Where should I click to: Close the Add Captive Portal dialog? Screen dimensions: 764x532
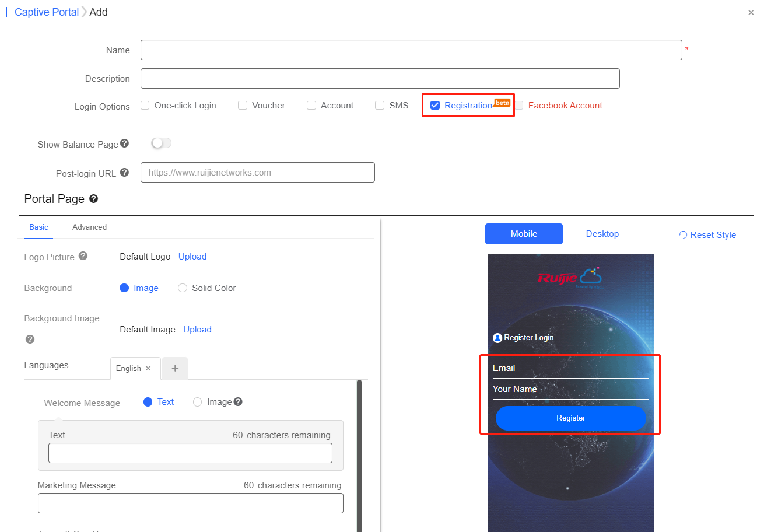[x=751, y=13]
